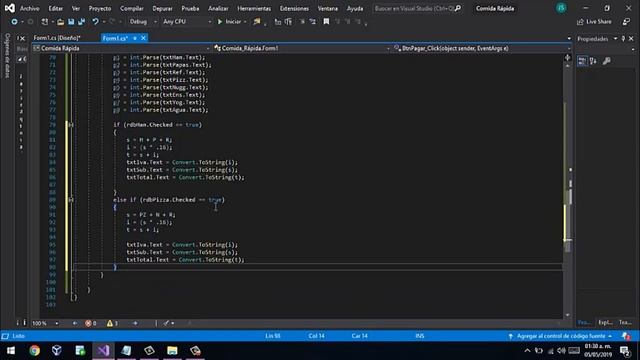Click the error count indicator
This screenshot has height=360, width=640.
point(91,323)
